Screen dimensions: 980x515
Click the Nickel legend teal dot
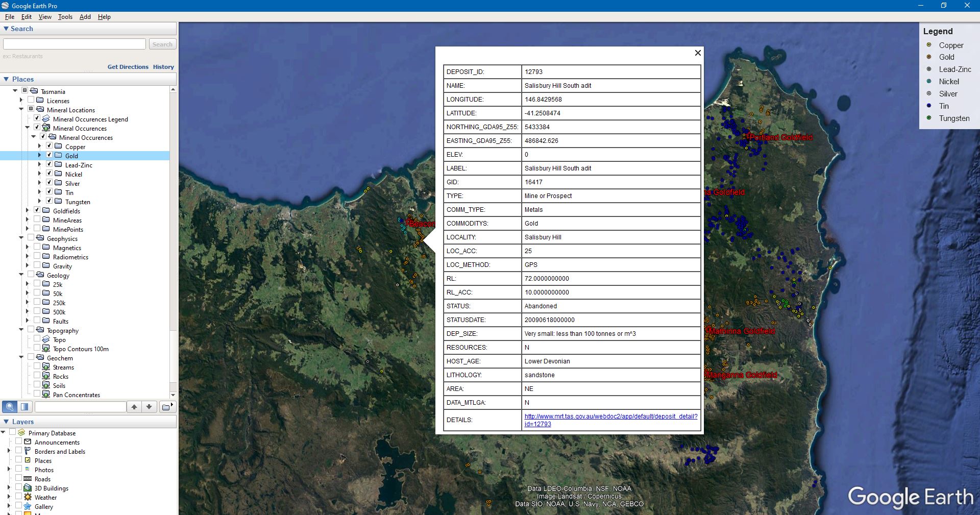(x=929, y=81)
